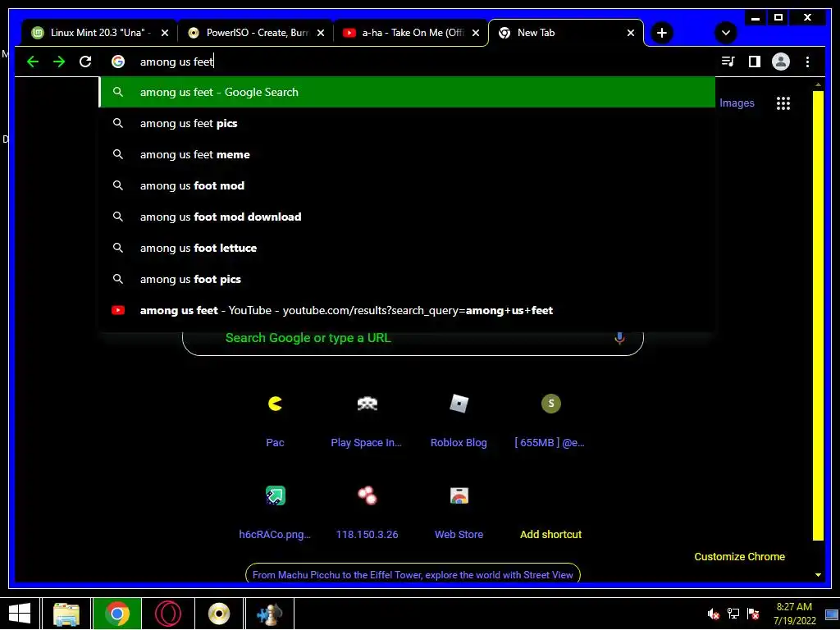
Task: Open the Roblox Blog shortcut
Action: (459, 420)
